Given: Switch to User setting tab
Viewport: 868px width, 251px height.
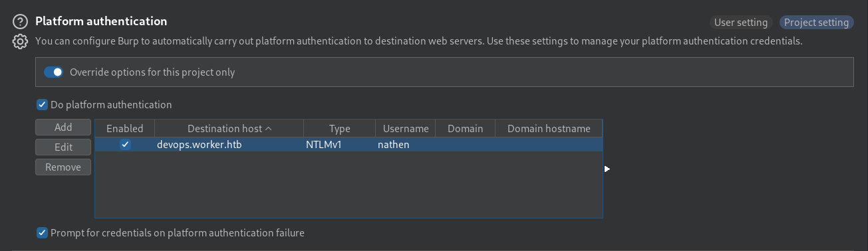Looking at the screenshot, I should coord(741,22).
